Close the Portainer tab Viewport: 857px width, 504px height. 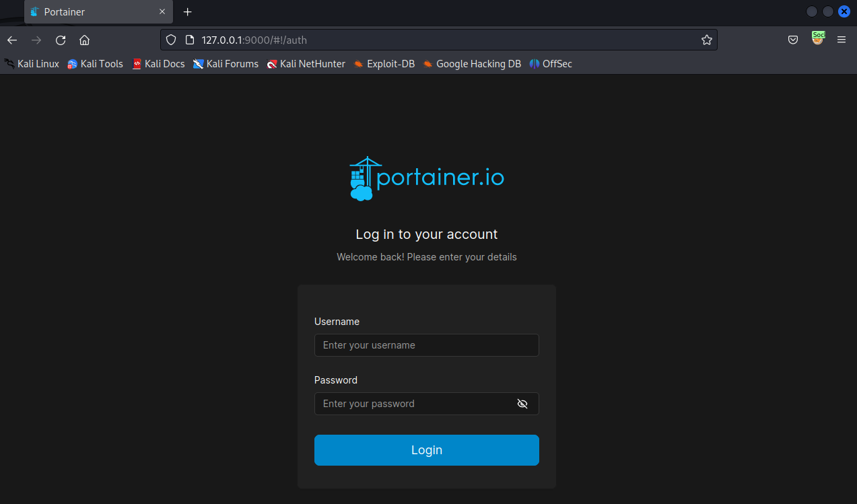(x=162, y=12)
